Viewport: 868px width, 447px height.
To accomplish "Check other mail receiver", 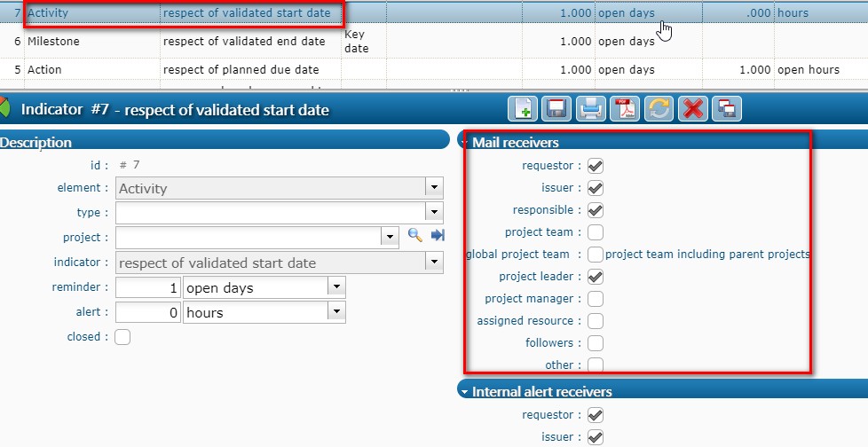I will pos(596,365).
